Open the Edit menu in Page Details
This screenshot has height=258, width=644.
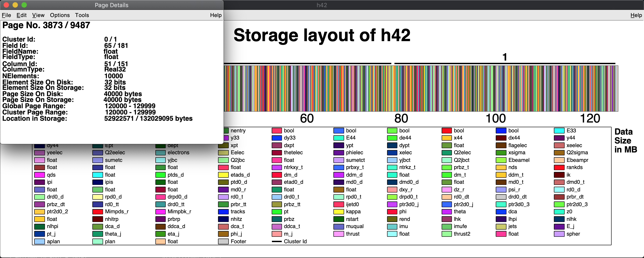[x=21, y=15]
